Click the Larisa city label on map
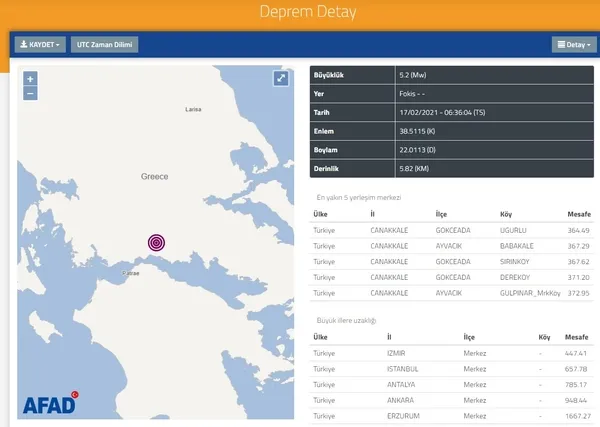The height and width of the screenshot is (427, 600). pos(195,109)
